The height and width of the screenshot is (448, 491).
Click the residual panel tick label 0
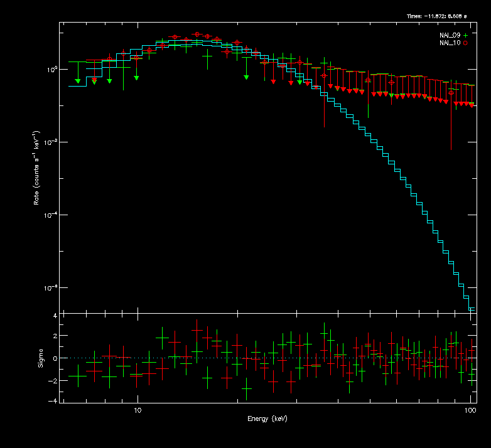tap(55, 358)
